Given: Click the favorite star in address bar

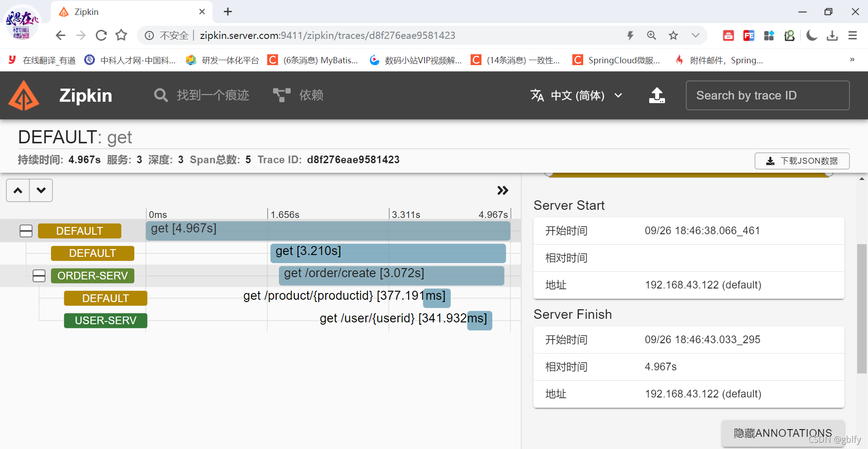Looking at the screenshot, I should click(x=673, y=35).
